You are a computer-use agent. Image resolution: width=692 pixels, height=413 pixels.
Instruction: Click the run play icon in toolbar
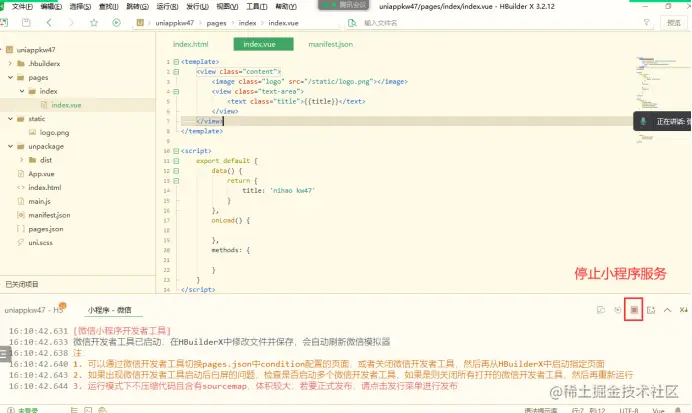(x=116, y=23)
